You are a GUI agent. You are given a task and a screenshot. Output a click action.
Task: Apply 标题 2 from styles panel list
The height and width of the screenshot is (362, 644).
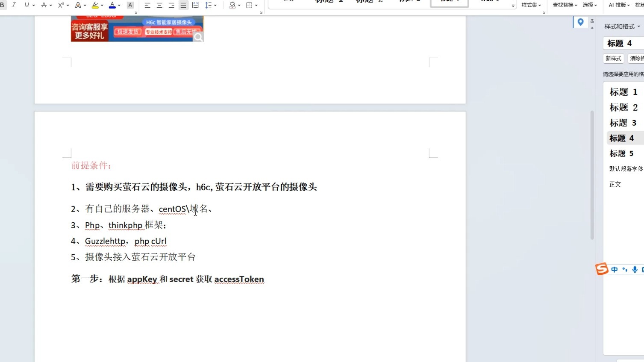[623, 107]
